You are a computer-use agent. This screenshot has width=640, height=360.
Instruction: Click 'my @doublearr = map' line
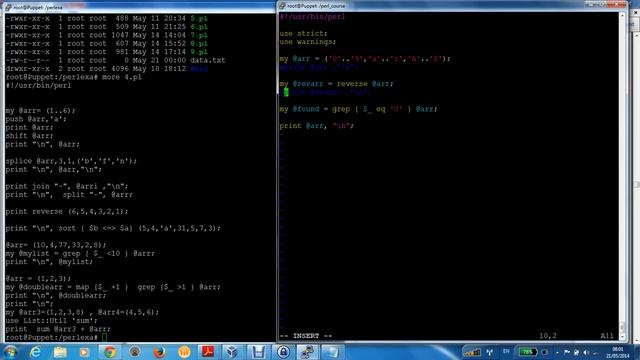(113, 287)
